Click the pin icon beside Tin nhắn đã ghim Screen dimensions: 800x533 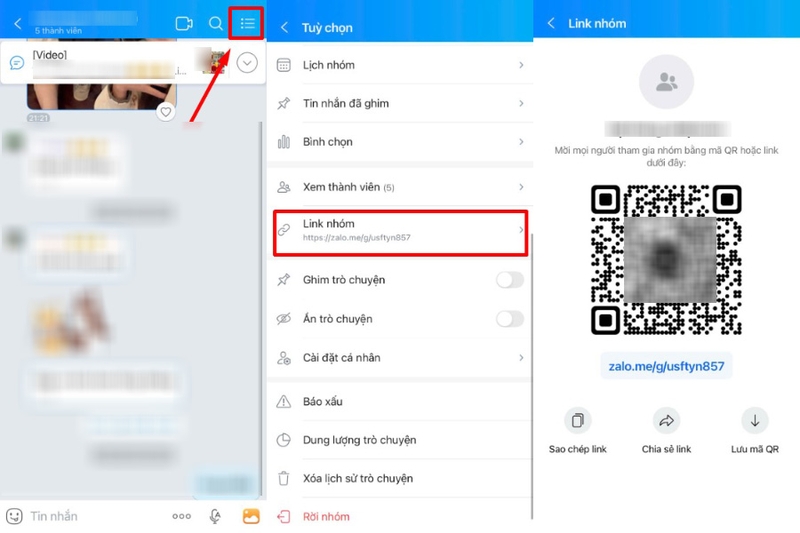(284, 104)
